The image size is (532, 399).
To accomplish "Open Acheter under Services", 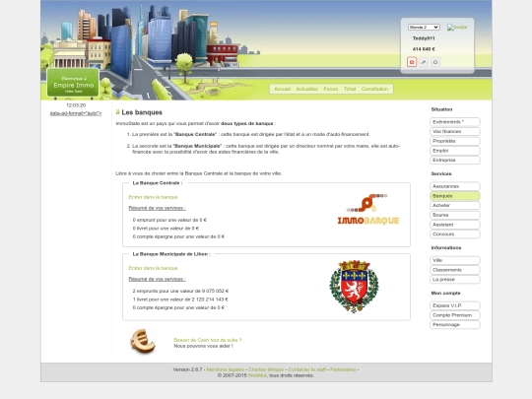I will click(x=455, y=205).
